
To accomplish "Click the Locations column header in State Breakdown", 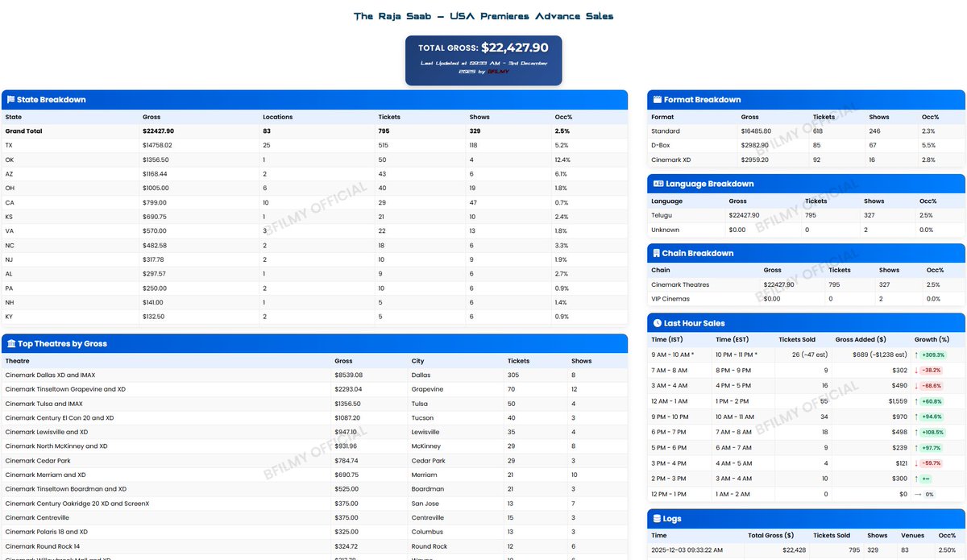I will click(x=278, y=117).
